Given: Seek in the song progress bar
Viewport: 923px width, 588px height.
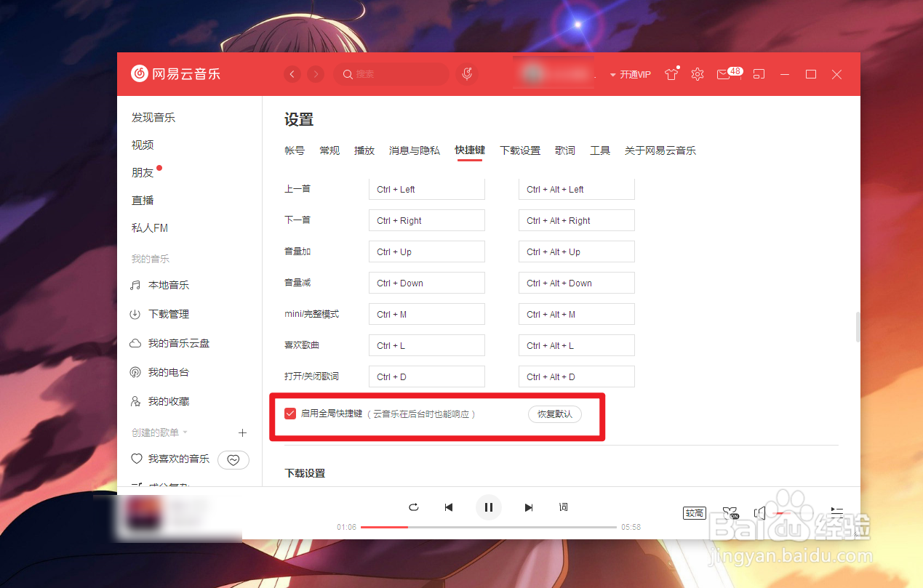Looking at the screenshot, I should pos(489,527).
